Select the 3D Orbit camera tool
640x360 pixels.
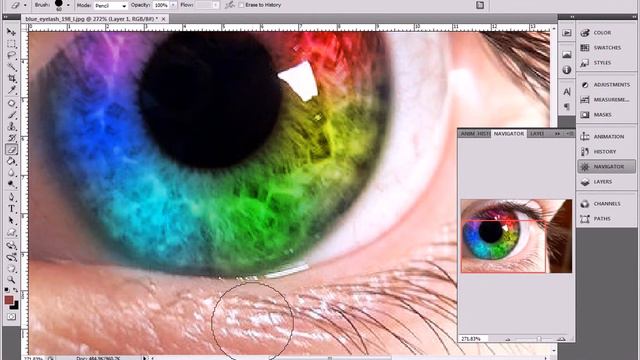click(11, 258)
